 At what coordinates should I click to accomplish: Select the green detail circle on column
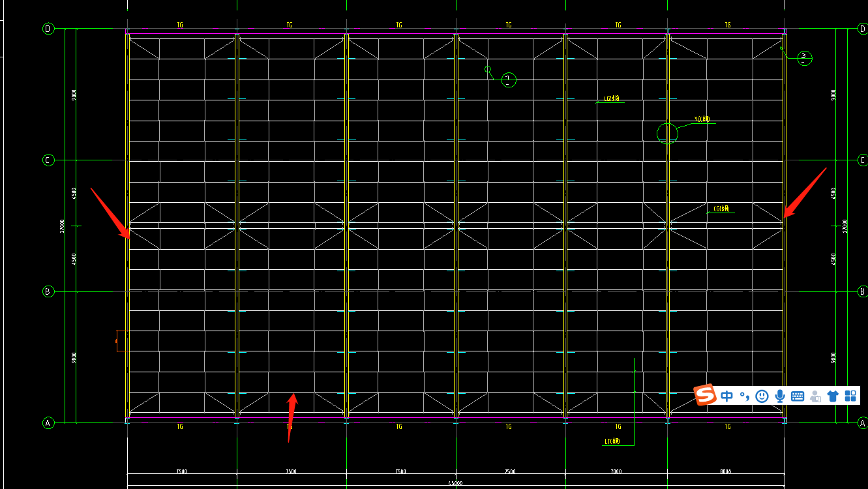[667, 134]
